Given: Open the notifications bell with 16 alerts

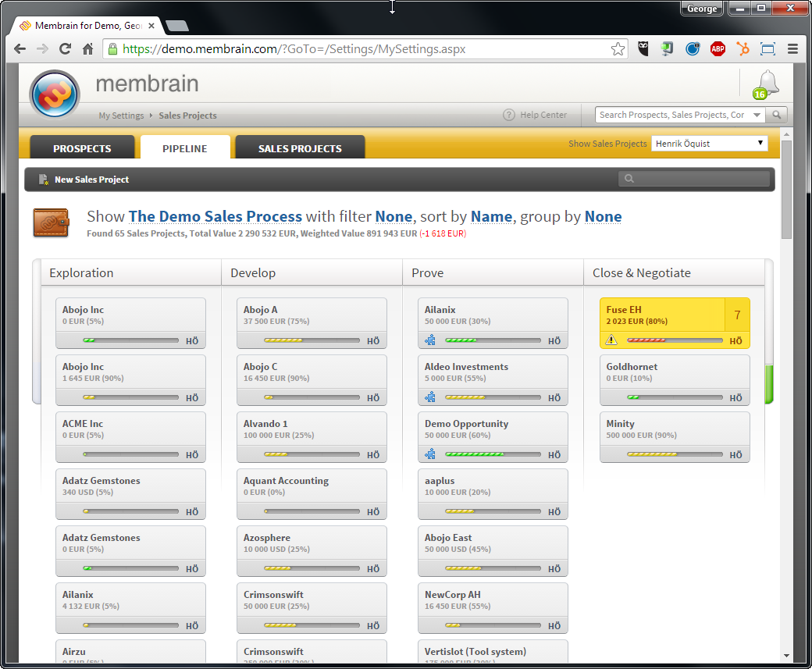Looking at the screenshot, I should [x=767, y=84].
